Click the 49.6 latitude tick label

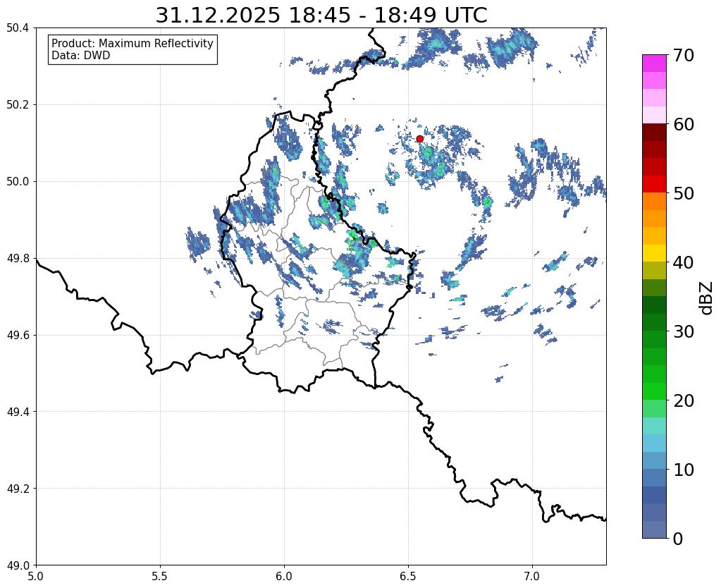[x=18, y=335]
